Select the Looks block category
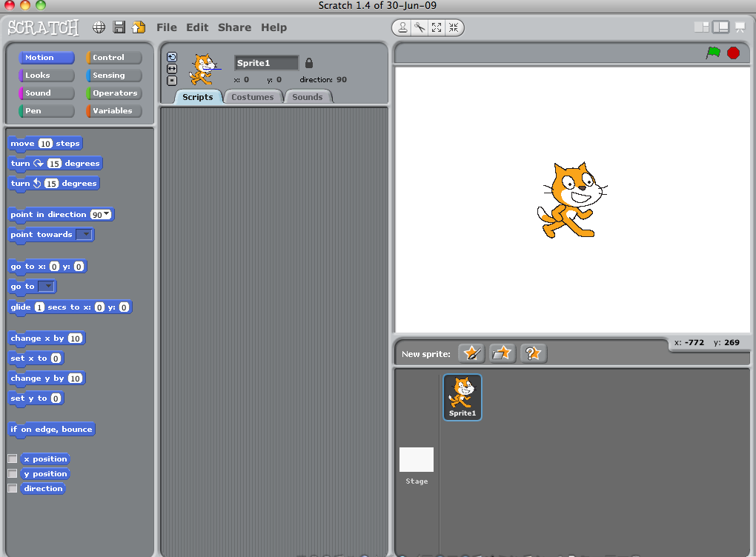Image resolution: width=756 pixels, height=557 pixels. 45,75
